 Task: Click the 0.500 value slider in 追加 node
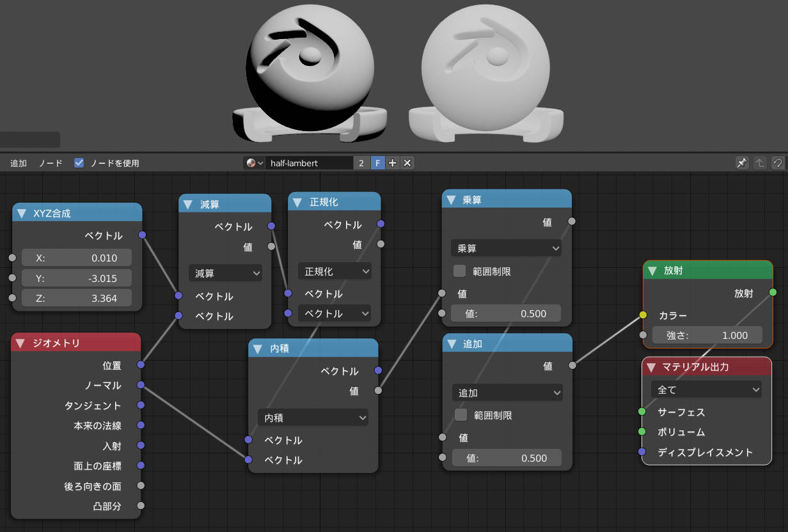point(507,458)
